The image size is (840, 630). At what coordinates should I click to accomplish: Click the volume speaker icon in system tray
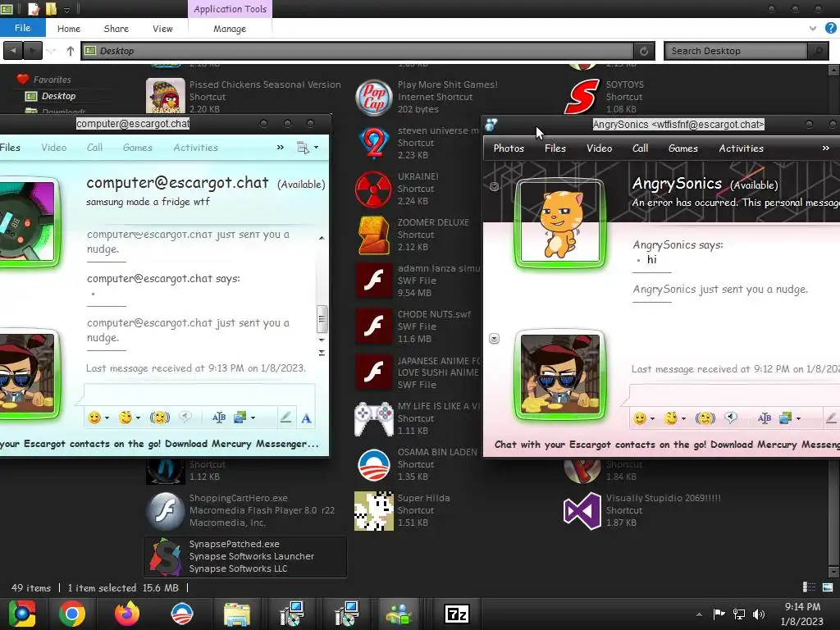[x=759, y=614]
